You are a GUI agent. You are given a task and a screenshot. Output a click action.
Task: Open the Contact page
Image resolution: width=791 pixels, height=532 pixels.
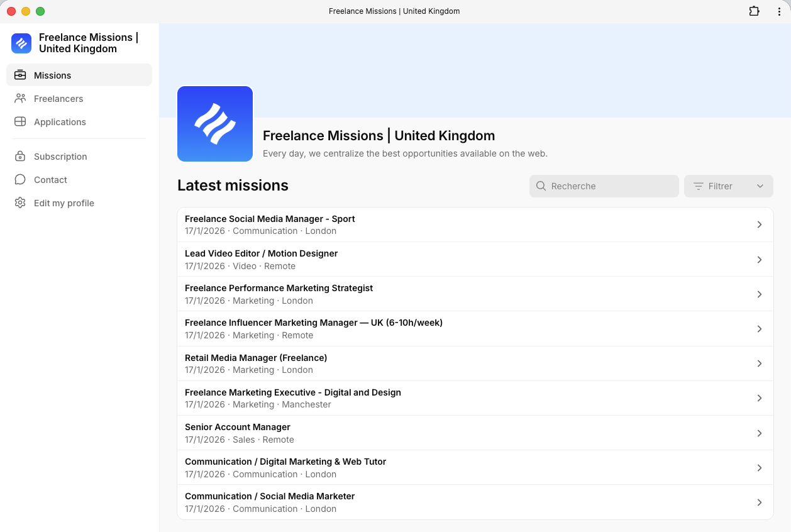coord(50,180)
